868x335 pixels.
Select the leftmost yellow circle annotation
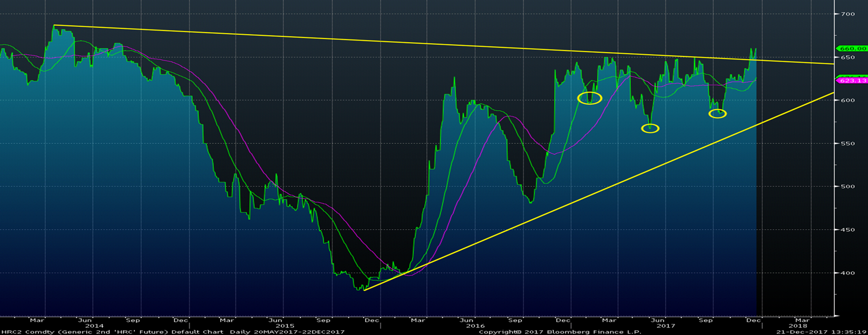(589, 98)
